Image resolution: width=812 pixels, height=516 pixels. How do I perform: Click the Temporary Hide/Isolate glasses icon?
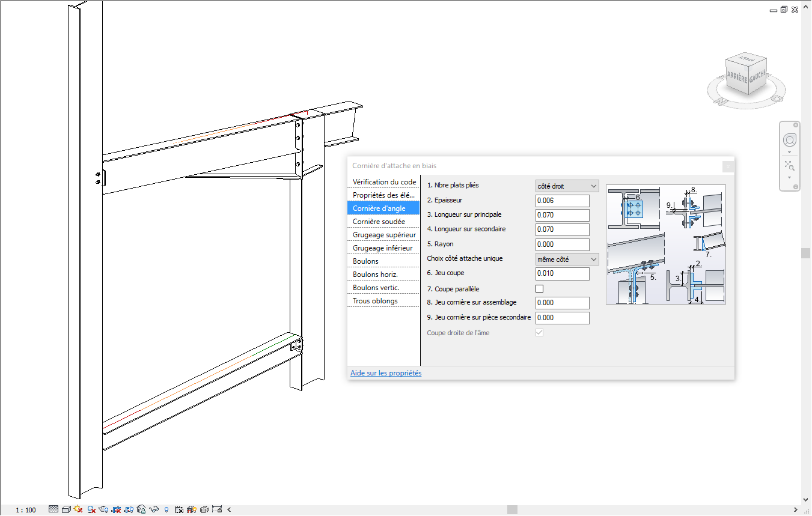(154, 509)
